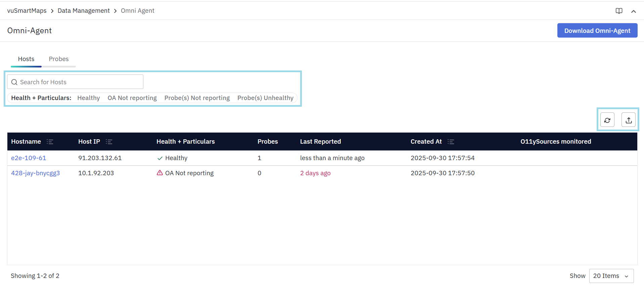Toggle the OA Not reporting filter
The width and height of the screenshot is (644, 289).
tap(132, 98)
